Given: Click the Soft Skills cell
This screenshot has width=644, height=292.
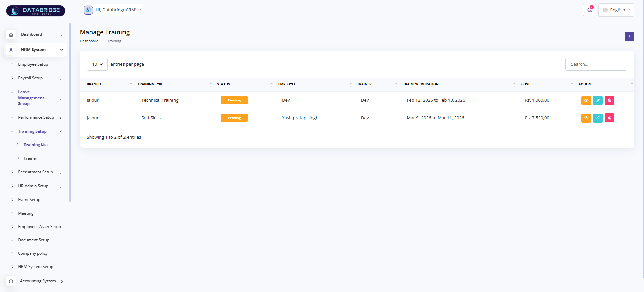Looking at the screenshot, I should click(151, 118).
